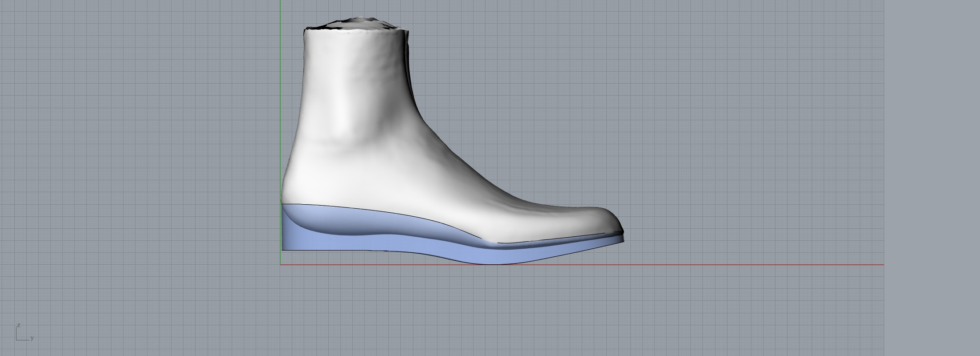The width and height of the screenshot is (980, 356).
Task: Click the right end of the red axis line
Action: pyautogui.click(x=882, y=265)
